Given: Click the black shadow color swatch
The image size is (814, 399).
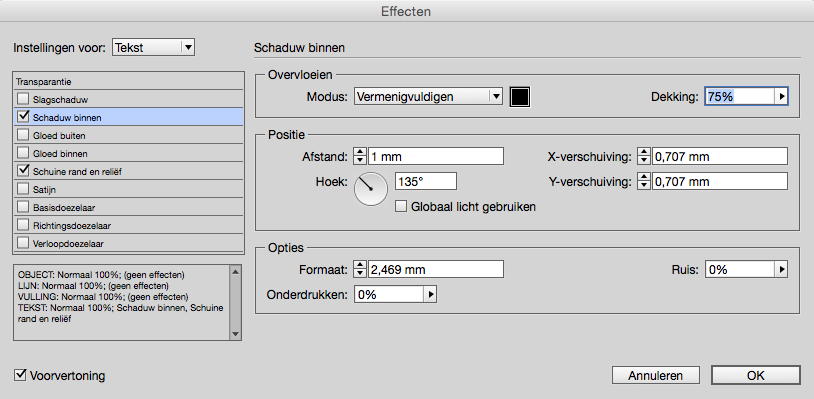Looking at the screenshot, I should pyautogui.click(x=520, y=97).
